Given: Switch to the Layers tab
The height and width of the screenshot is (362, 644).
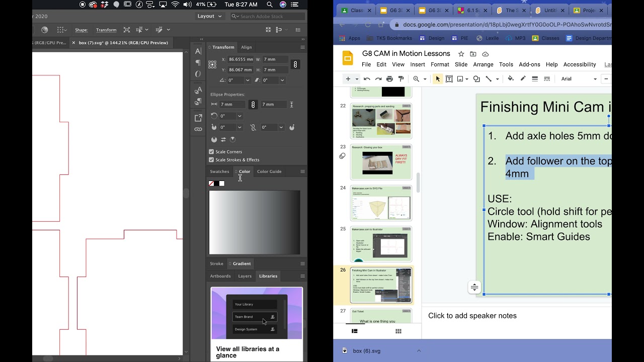Looking at the screenshot, I should [x=245, y=276].
